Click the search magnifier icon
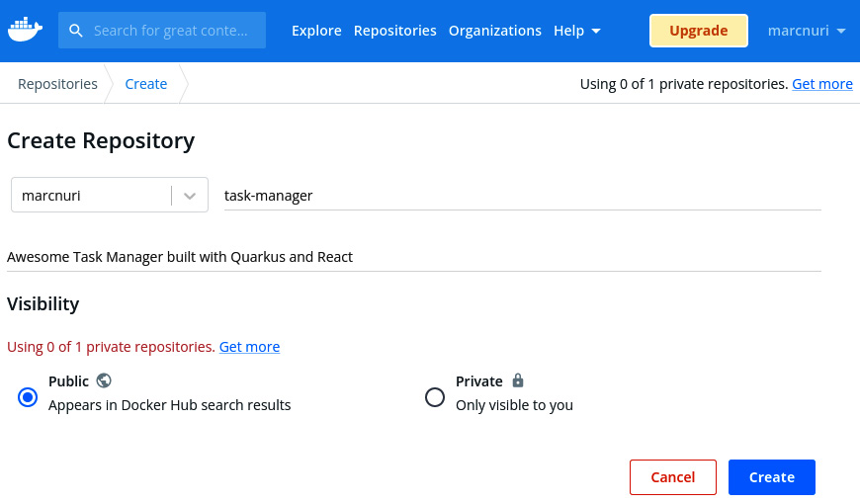Image resolution: width=860 pixels, height=504 pixels. [x=76, y=31]
